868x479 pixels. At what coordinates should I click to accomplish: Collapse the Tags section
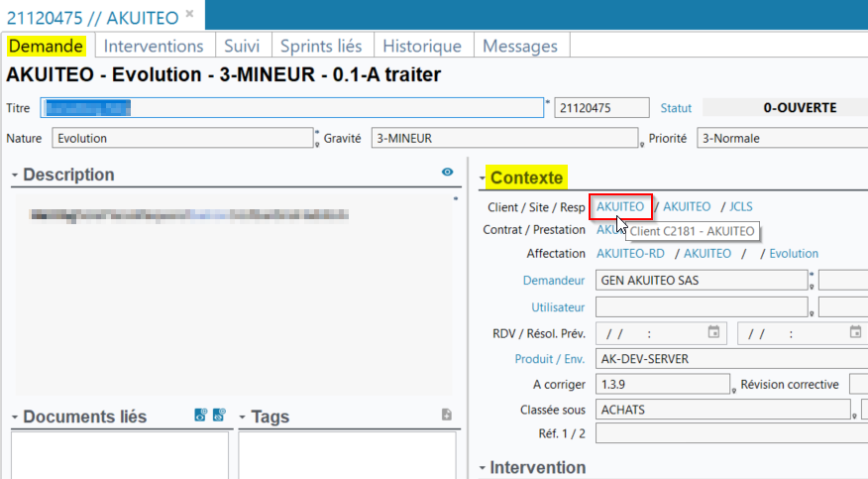[x=243, y=417]
